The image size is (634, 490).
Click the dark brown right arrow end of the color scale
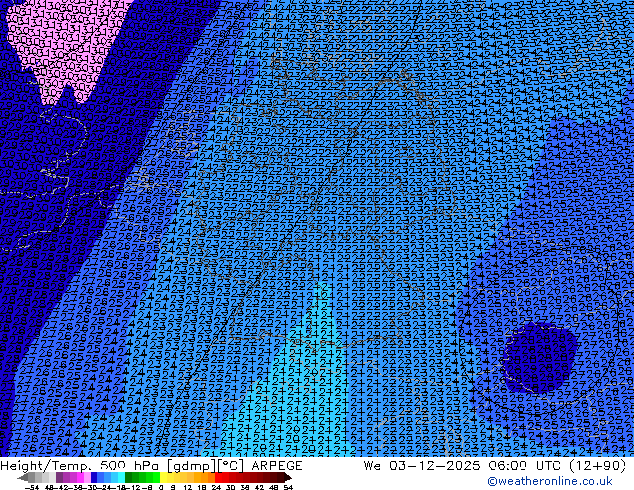point(287,477)
